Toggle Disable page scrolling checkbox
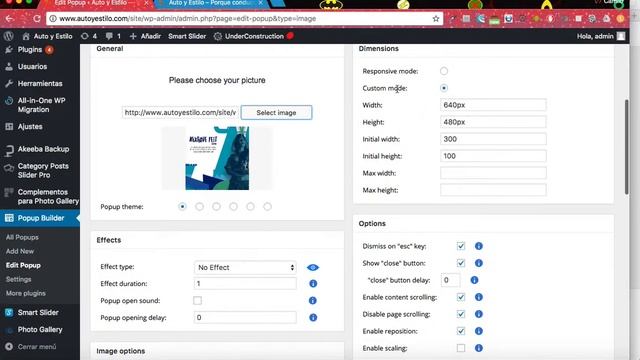The height and width of the screenshot is (360, 640). pyautogui.click(x=461, y=314)
